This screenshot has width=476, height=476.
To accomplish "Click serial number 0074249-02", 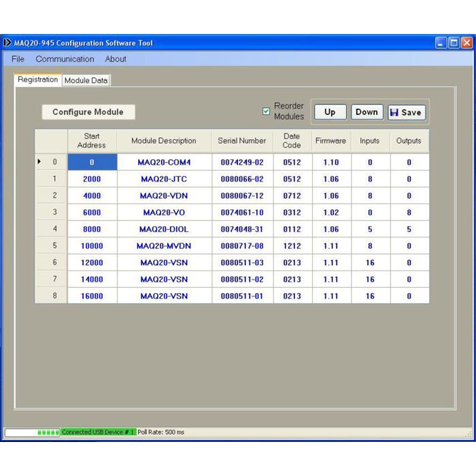I will click(x=242, y=162).
